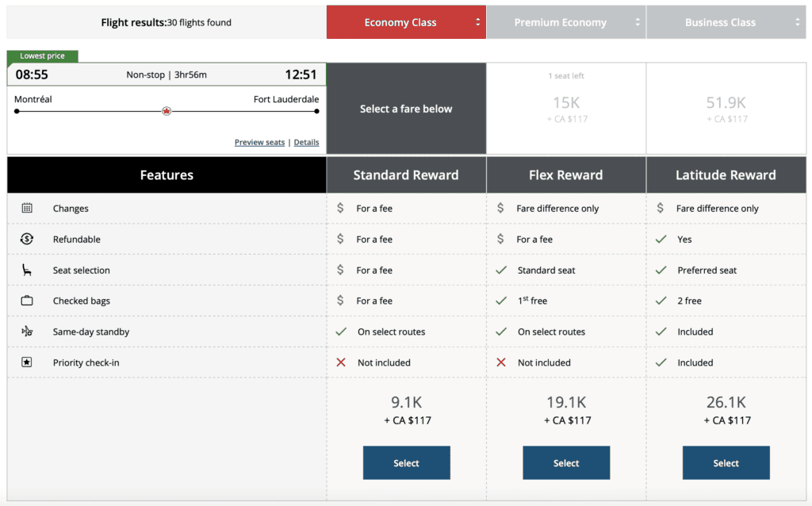Open the flight Details link
812x506 pixels.
(x=306, y=142)
